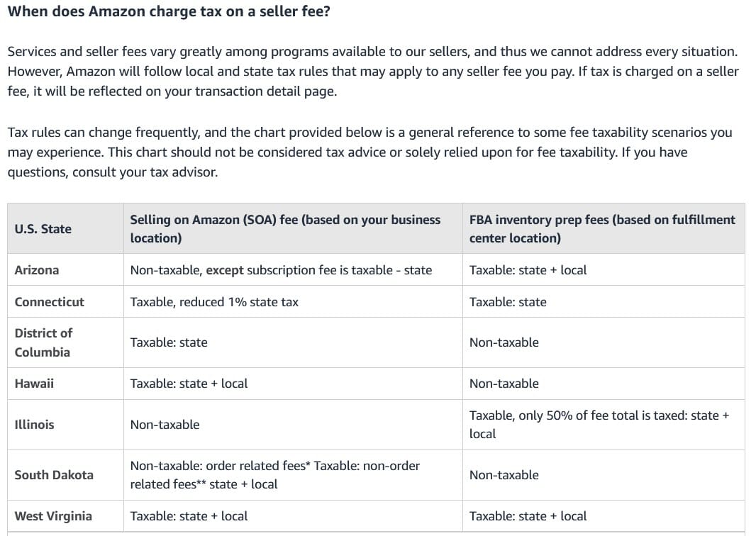Click District of Columbia's 'Taxable: state' SOA cell
Image resolution: width=756 pixels, height=536 pixels.
pyautogui.click(x=169, y=342)
